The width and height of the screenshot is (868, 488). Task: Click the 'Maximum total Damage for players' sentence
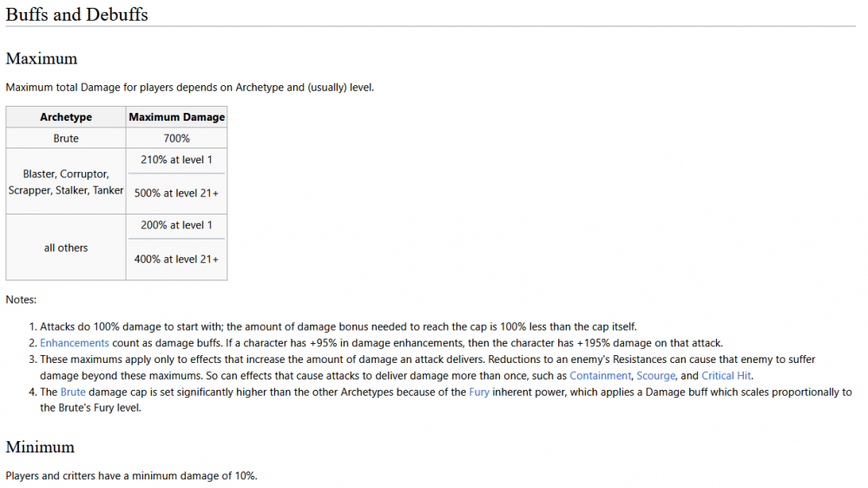pyautogui.click(x=190, y=88)
